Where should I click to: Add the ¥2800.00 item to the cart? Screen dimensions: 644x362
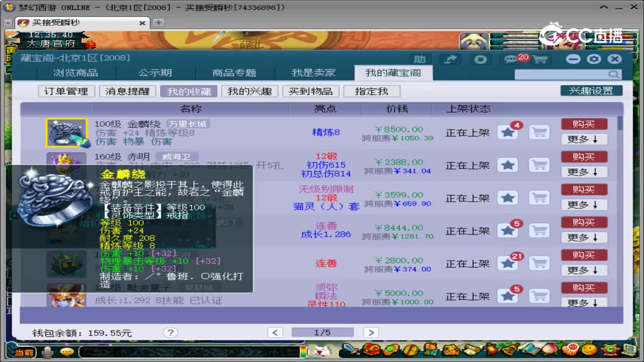[x=539, y=263]
